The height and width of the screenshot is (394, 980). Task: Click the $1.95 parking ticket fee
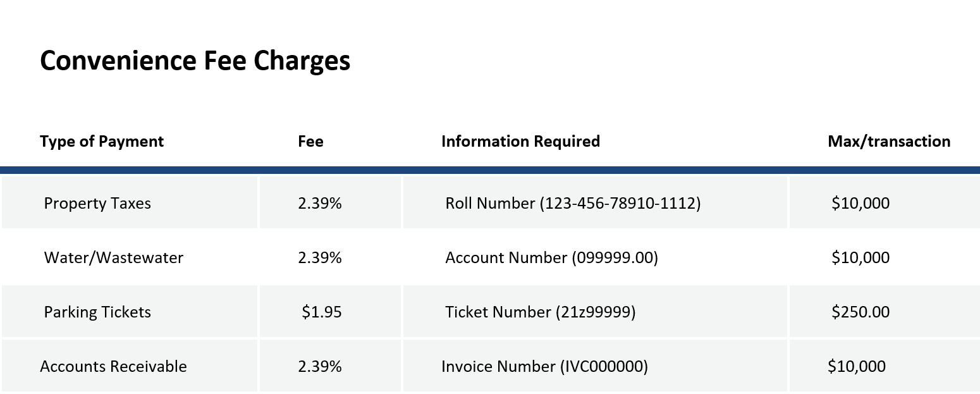point(322,312)
